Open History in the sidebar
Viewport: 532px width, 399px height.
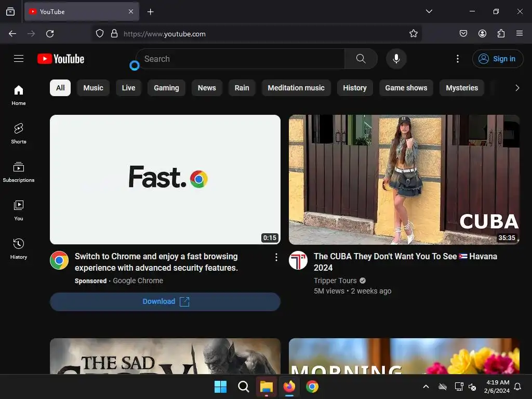pyautogui.click(x=19, y=249)
